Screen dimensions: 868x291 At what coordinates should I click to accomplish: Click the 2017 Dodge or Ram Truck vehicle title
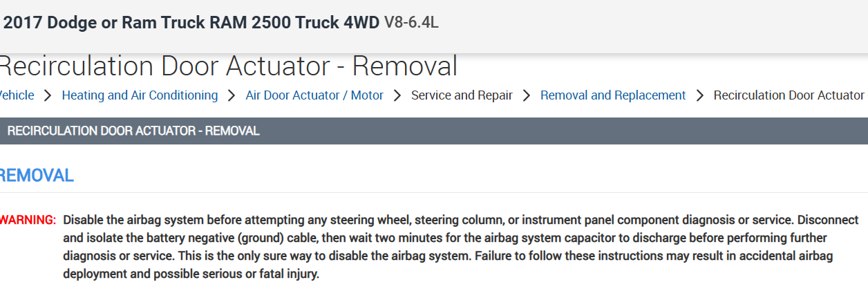click(191, 22)
